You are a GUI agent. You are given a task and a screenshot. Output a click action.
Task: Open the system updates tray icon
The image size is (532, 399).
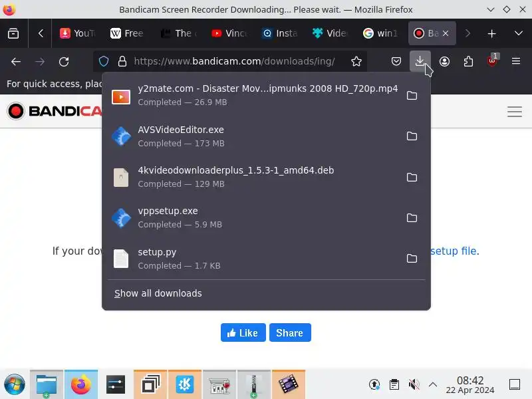point(374,384)
